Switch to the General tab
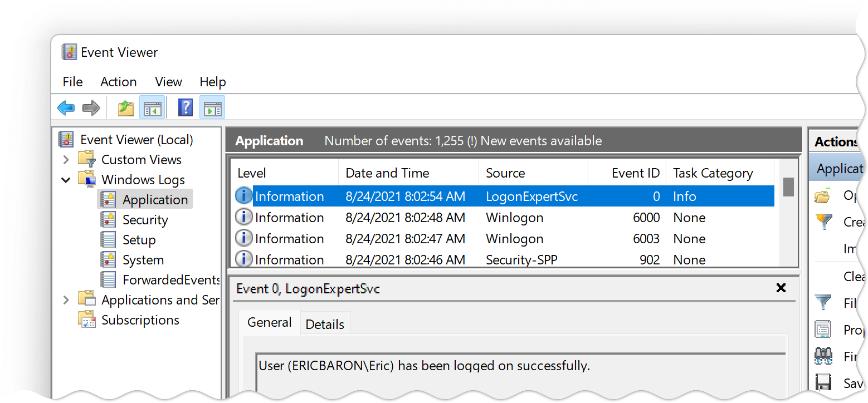 [270, 322]
